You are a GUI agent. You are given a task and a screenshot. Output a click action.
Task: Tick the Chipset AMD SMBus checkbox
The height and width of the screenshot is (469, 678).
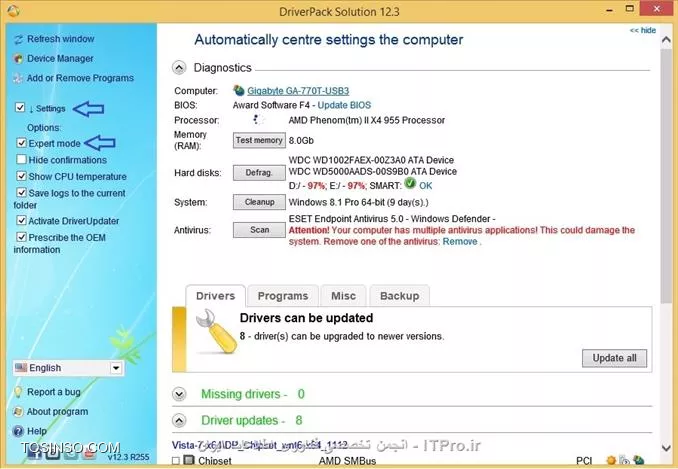click(176, 461)
